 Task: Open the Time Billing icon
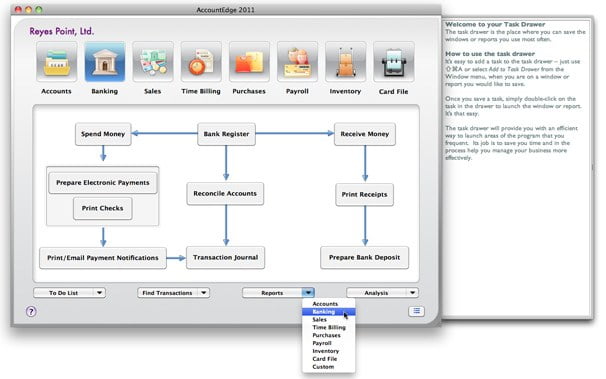(201, 62)
